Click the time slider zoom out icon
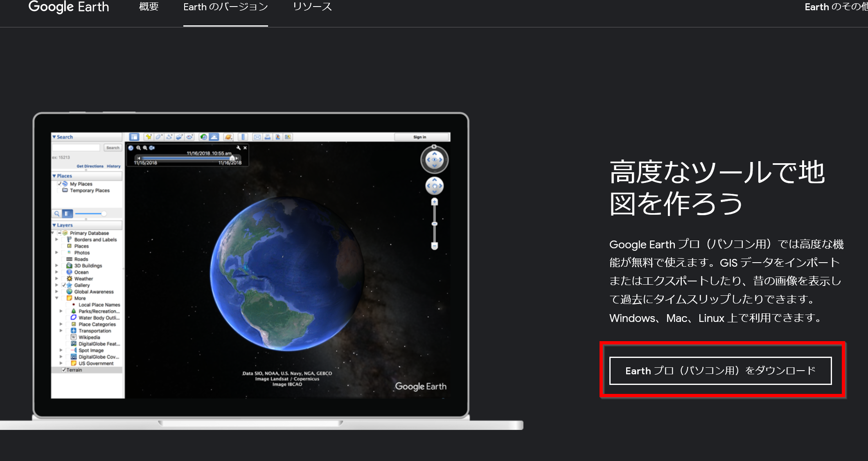 coord(138,148)
